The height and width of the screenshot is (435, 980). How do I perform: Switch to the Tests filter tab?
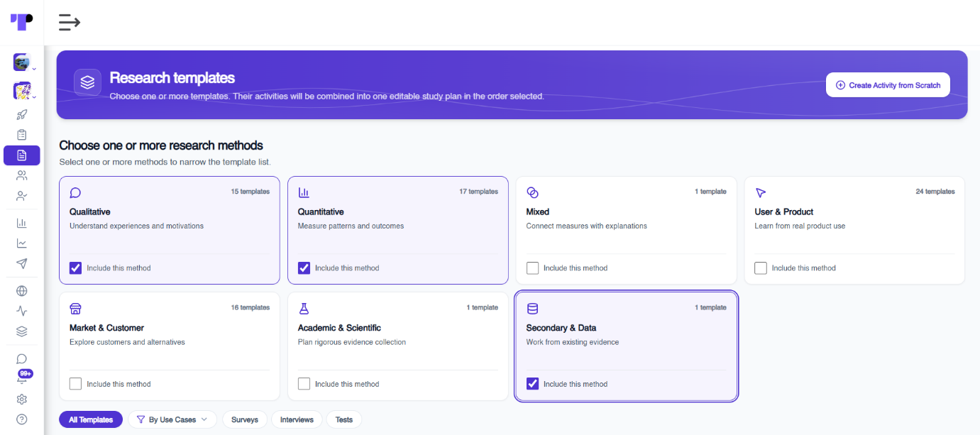click(x=344, y=420)
